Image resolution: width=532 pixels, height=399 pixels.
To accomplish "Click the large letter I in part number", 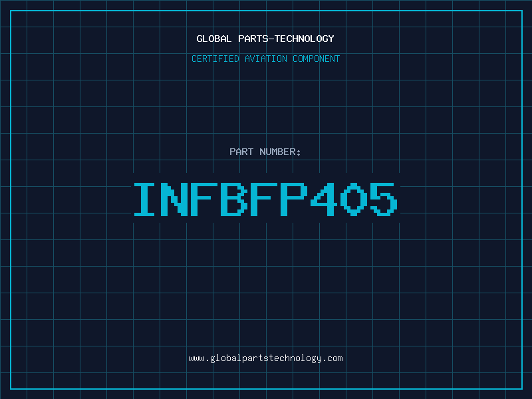I will [144, 199].
